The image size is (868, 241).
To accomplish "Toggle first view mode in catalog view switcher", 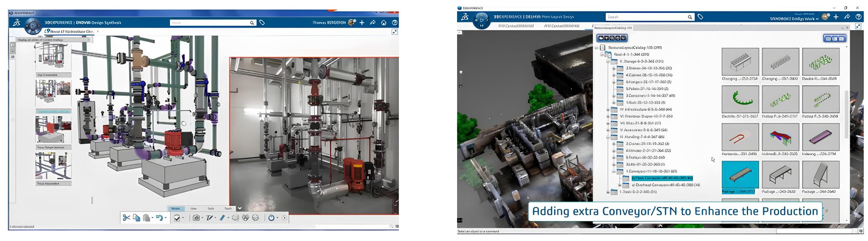I will click(828, 39).
